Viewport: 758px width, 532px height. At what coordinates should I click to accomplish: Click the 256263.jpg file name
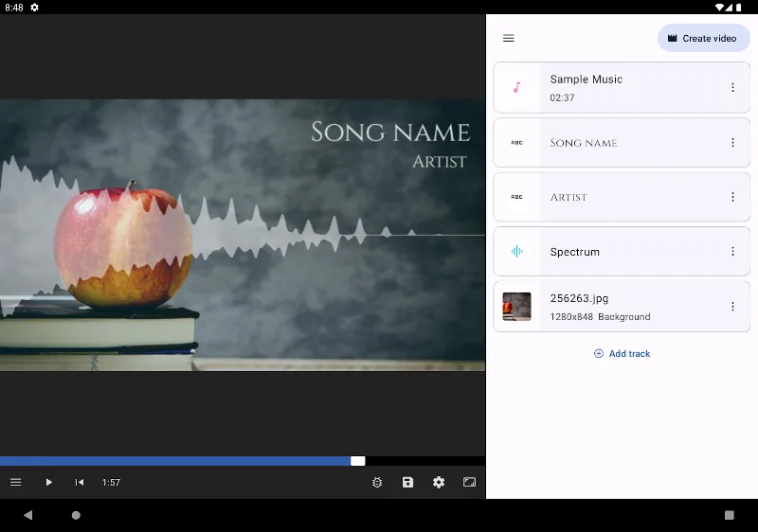[579, 298]
